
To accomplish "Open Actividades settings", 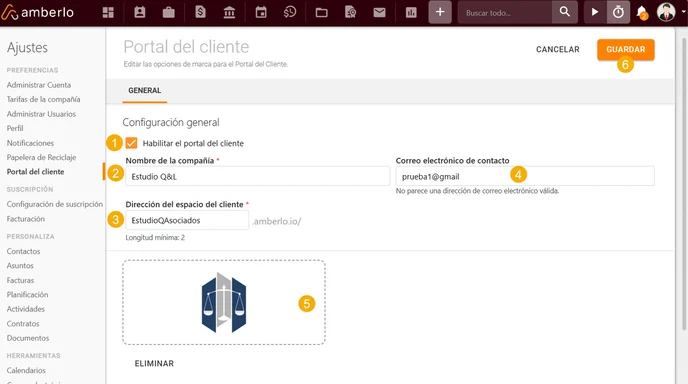I will pos(26,309).
